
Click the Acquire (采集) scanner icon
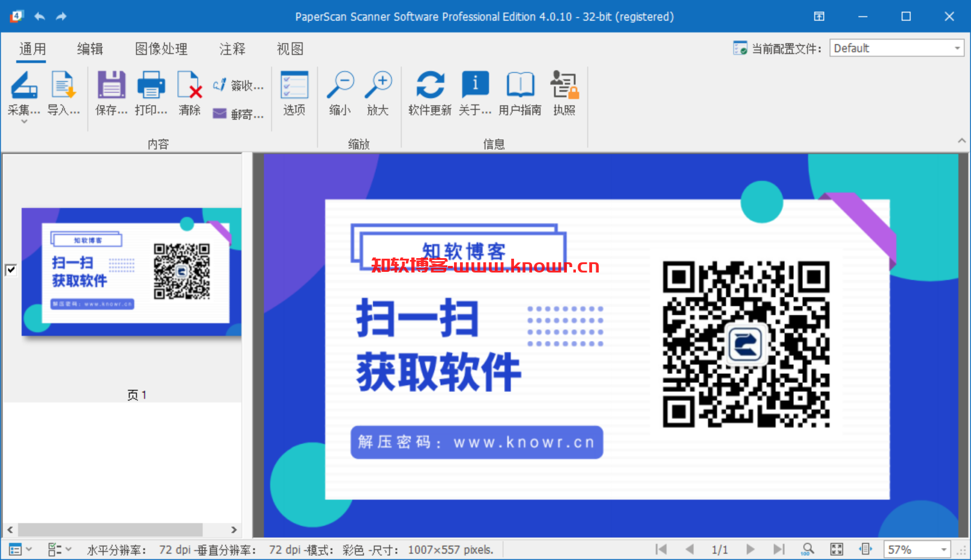[x=24, y=85]
